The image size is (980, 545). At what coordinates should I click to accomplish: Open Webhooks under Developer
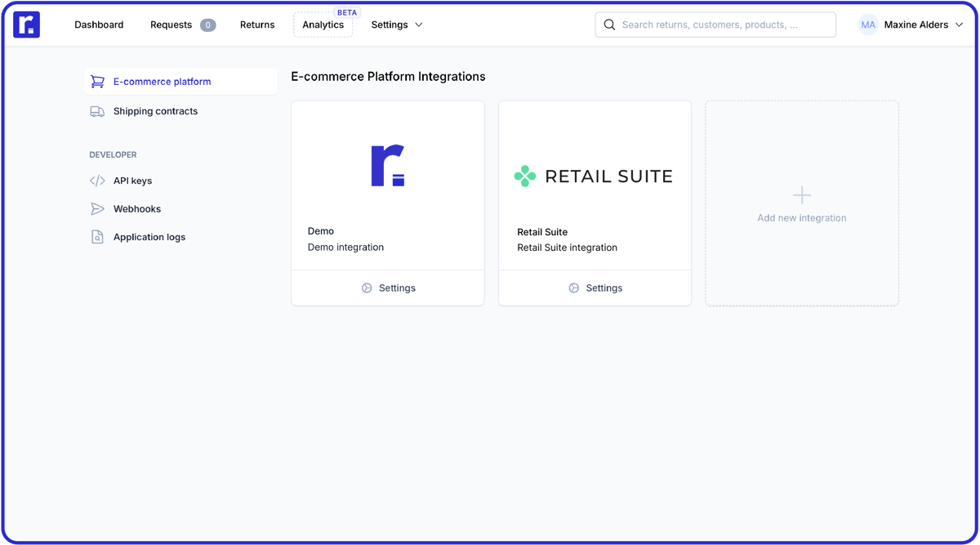click(181, 209)
